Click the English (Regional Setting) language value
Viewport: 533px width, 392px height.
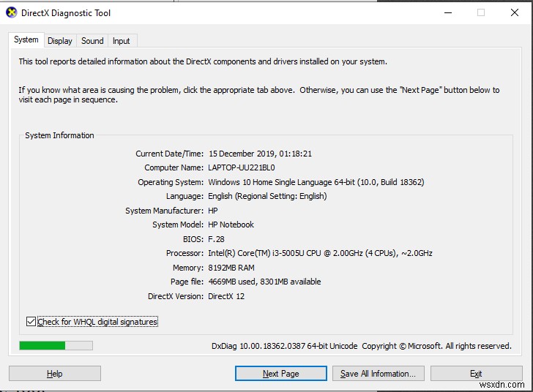pyautogui.click(x=267, y=196)
